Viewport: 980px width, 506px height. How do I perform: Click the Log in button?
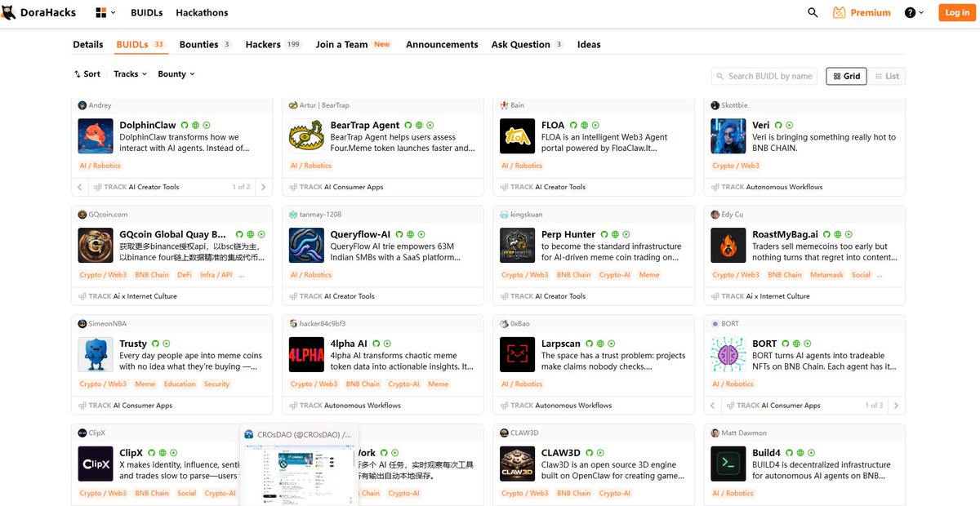pyautogui.click(x=956, y=12)
